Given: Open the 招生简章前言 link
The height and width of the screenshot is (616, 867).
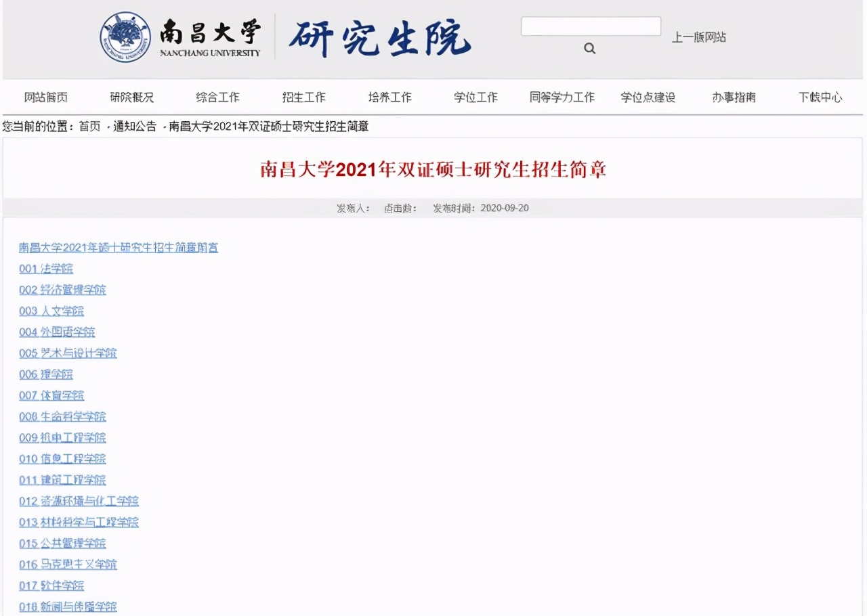Looking at the screenshot, I should pos(117,248).
